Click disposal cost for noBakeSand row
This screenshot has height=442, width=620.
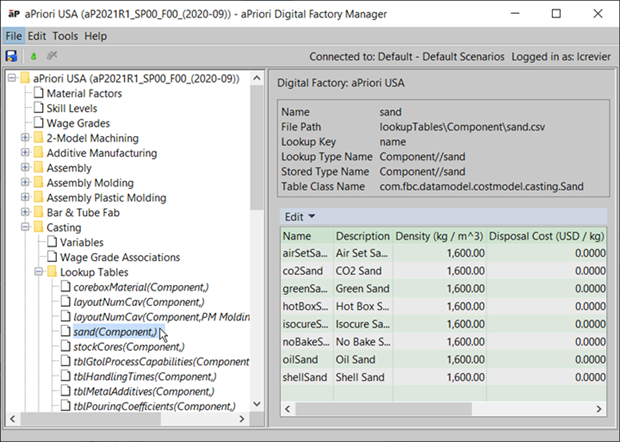(546, 342)
